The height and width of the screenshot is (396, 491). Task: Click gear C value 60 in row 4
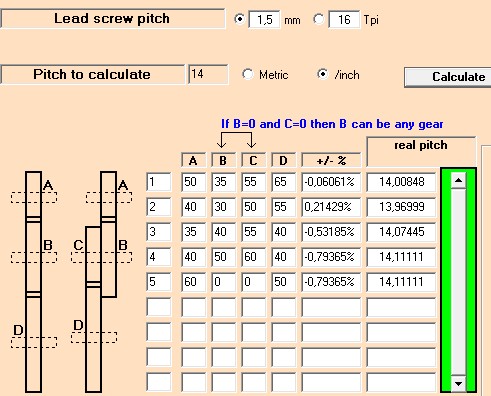coord(253,257)
